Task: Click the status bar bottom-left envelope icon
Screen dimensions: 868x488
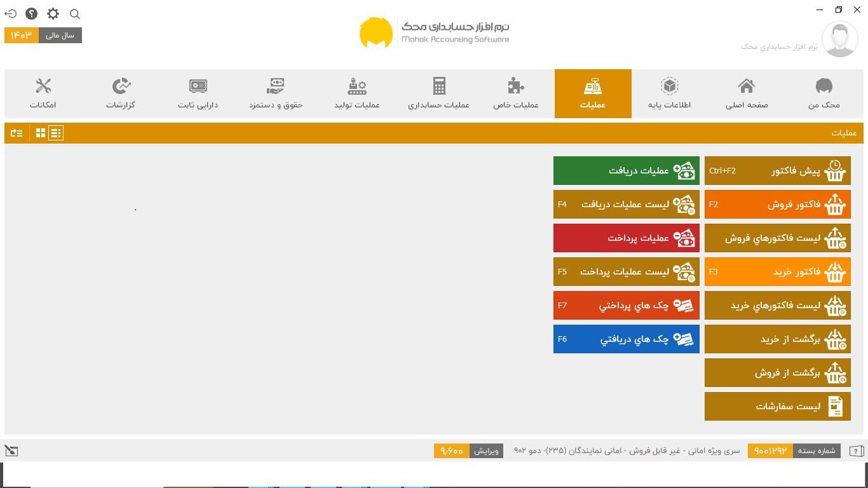Action: pos(11,451)
